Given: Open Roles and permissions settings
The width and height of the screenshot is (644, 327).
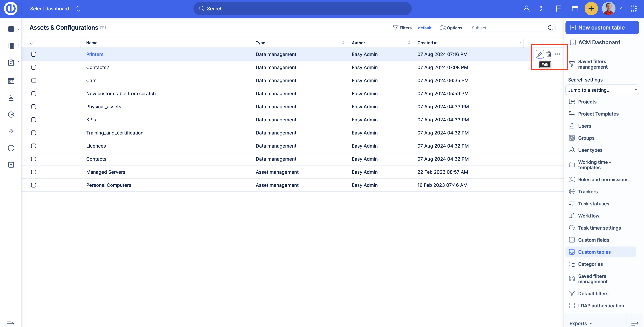Looking at the screenshot, I should [x=603, y=180].
